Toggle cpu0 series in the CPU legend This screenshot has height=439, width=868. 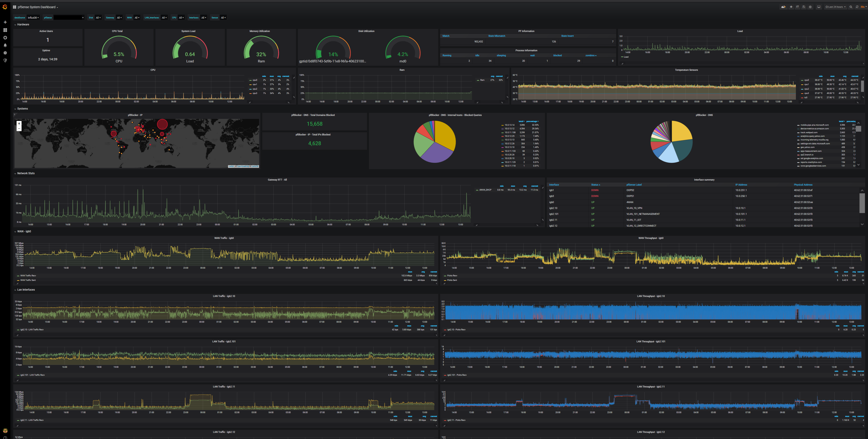click(x=255, y=80)
